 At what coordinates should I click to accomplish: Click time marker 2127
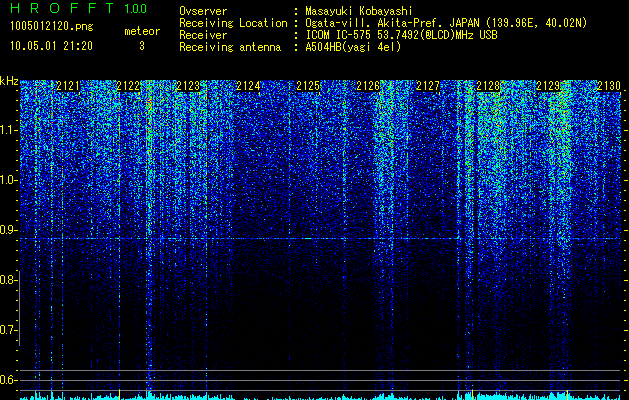[x=428, y=86]
